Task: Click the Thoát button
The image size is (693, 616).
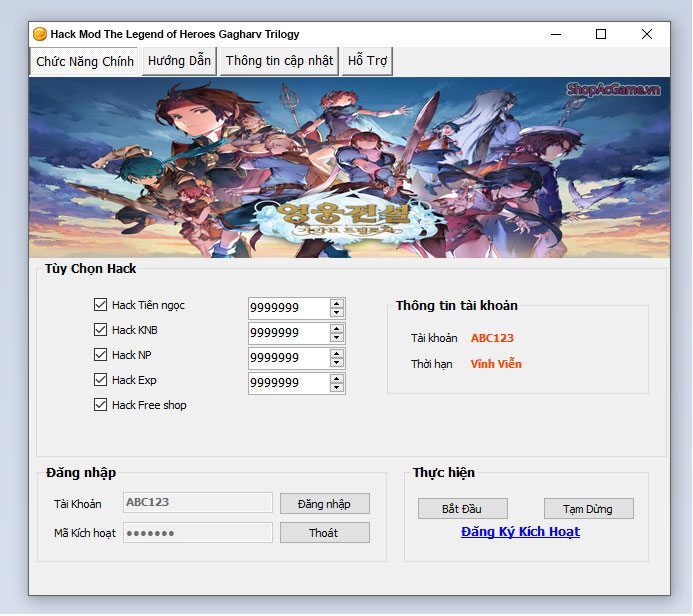Action: pos(324,533)
